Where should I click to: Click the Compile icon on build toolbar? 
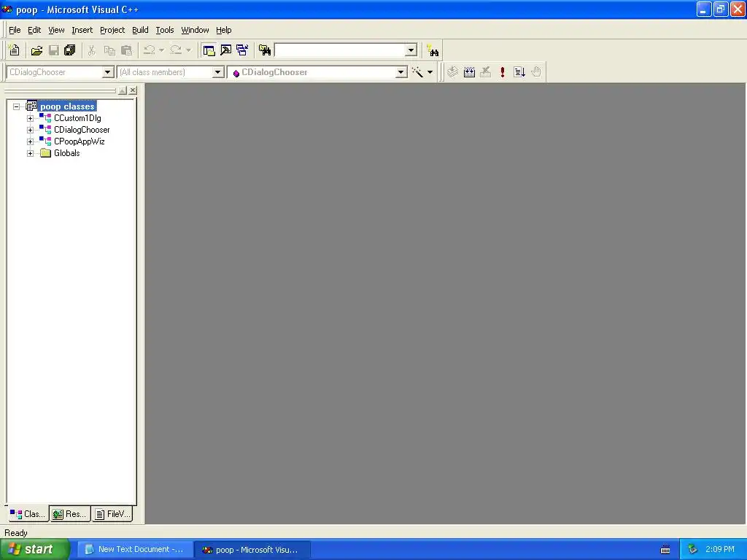point(452,72)
